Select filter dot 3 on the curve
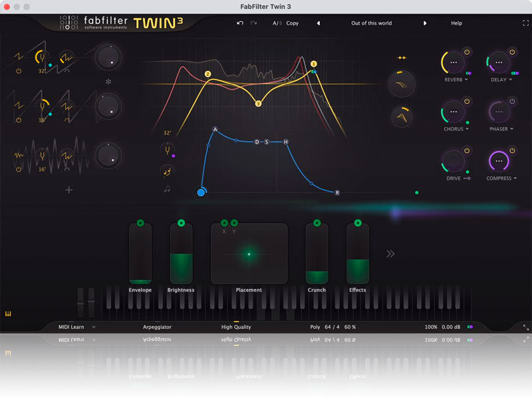This screenshot has height=400, width=532. (x=258, y=104)
